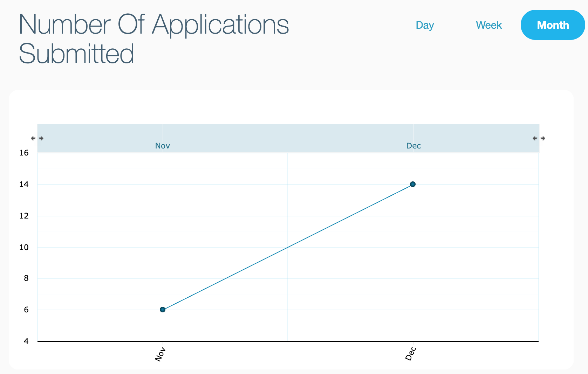Click the Nov data point at 6
The height and width of the screenshot is (374, 588).
[163, 310]
